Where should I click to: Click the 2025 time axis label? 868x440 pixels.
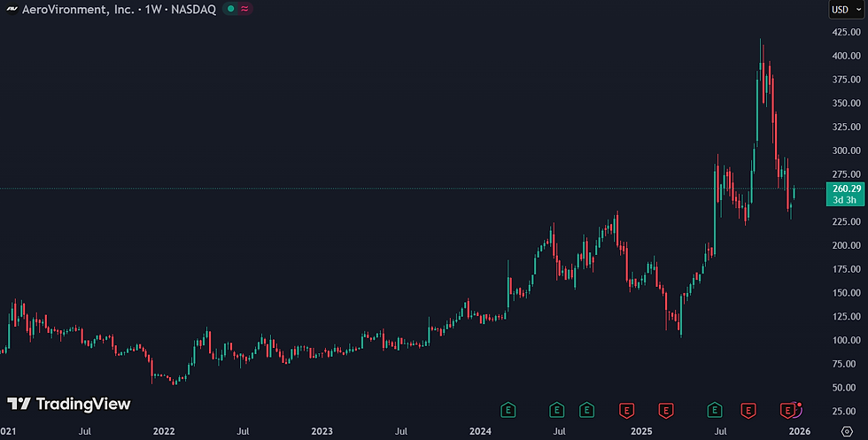(641, 431)
